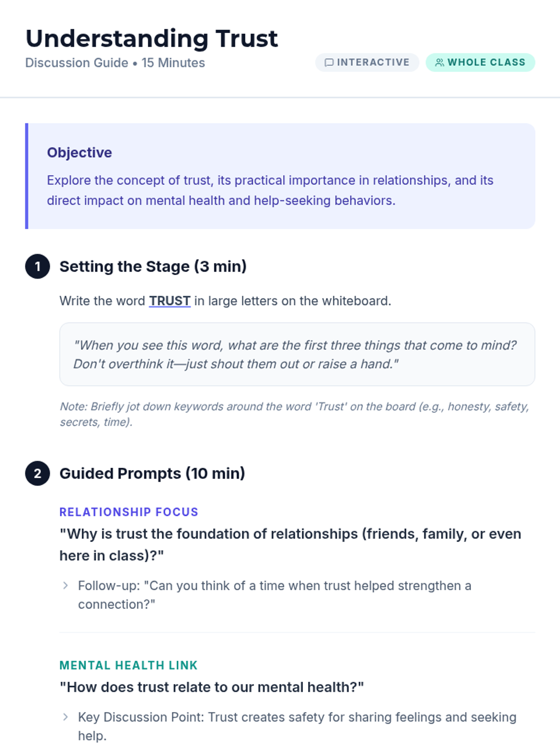Viewport: 560px width, 747px height.
Task: Click the Setting the Stage heading
Action: coord(153,267)
